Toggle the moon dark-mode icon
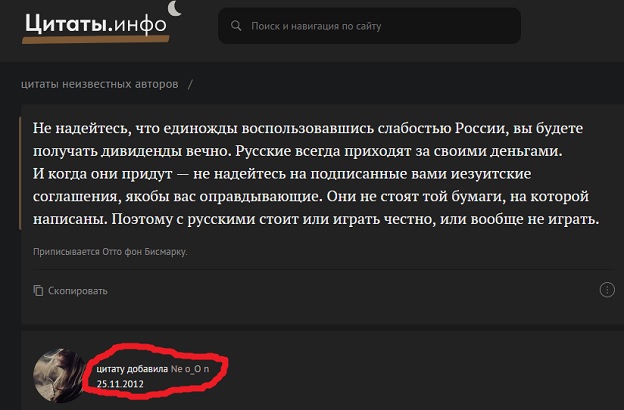 [174, 9]
